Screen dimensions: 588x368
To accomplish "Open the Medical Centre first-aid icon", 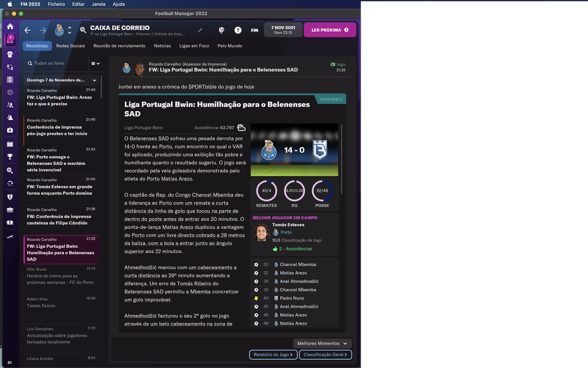I will 10,131.
